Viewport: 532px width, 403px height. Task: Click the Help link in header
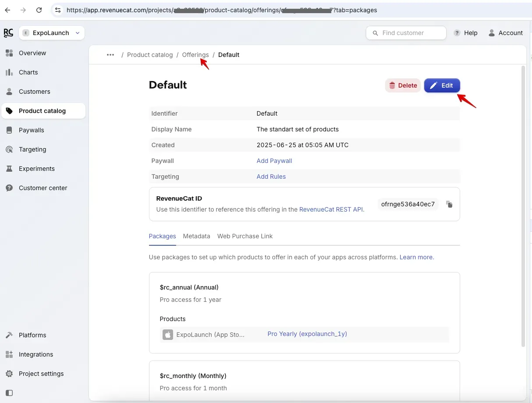coord(466,33)
